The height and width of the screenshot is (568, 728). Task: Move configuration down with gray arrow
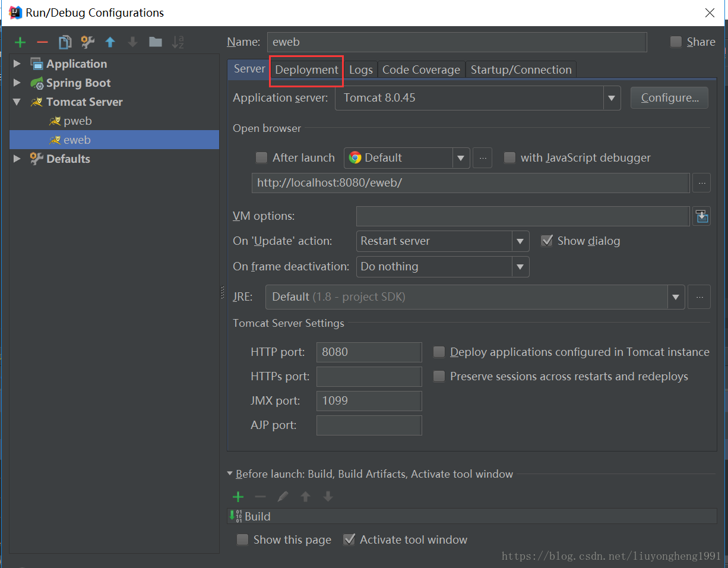tap(132, 42)
